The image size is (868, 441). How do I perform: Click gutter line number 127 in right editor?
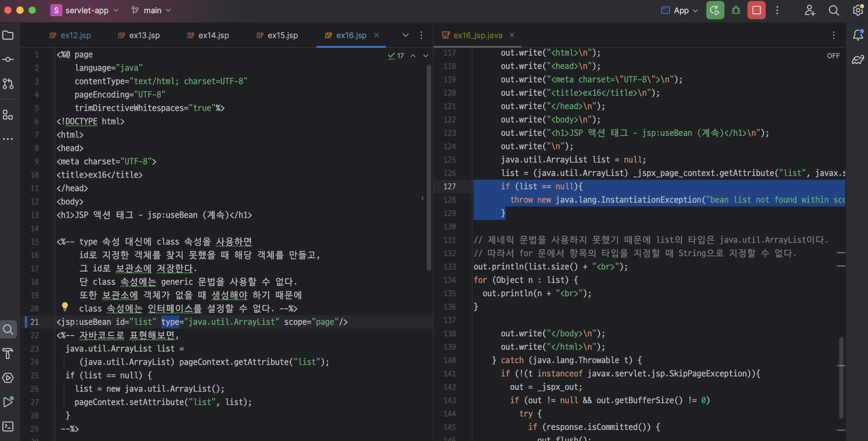(x=449, y=186)
